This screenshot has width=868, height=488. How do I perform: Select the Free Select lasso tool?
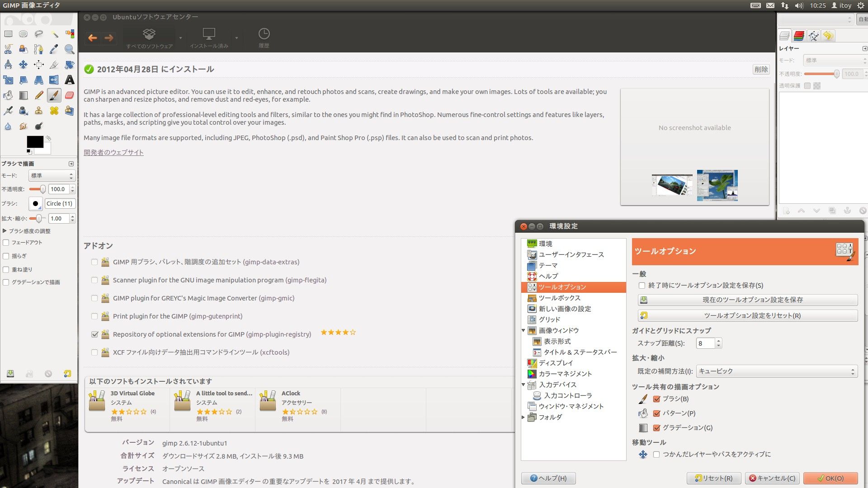[x=39, y=34]
